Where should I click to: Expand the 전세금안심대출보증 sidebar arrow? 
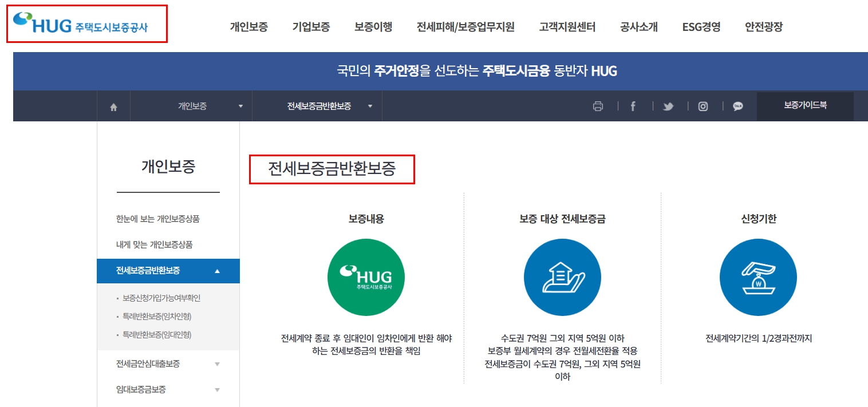click(x=217, y=364)
